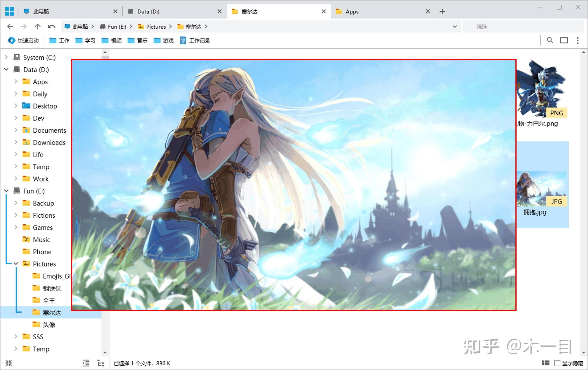
Task: Click the Windows grid logo icon
Action: click(x=10, y=11)
